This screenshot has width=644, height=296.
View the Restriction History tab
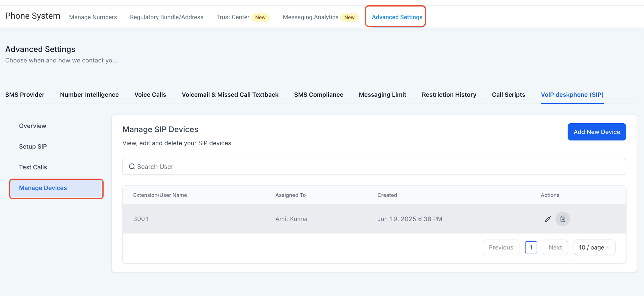[x=449, y=95]
